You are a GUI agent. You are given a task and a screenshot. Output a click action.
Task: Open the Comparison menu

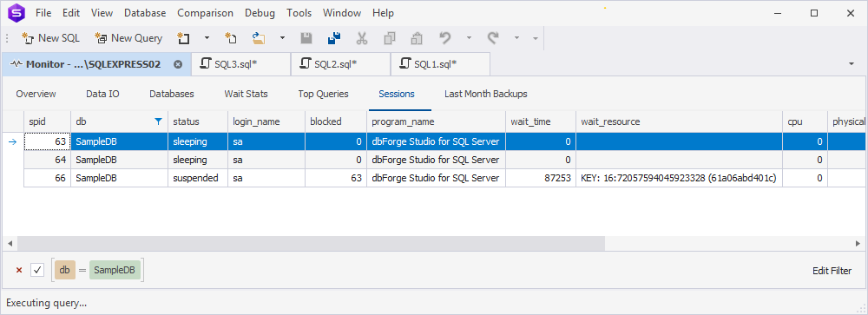coord(206,13)
